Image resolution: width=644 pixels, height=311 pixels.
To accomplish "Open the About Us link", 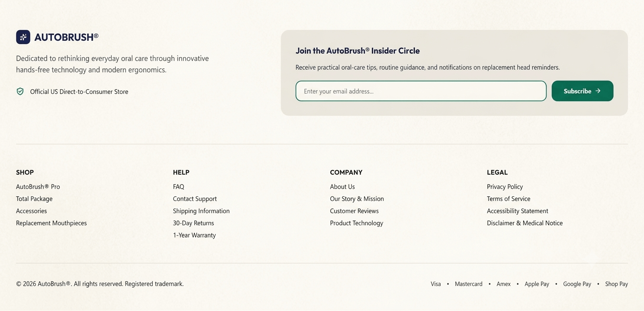I will [x=342, y=187].
